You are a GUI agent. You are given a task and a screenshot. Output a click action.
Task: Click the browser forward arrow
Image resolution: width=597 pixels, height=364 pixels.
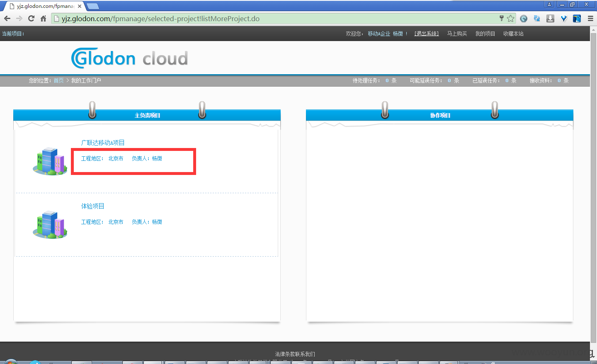point(19,18)
